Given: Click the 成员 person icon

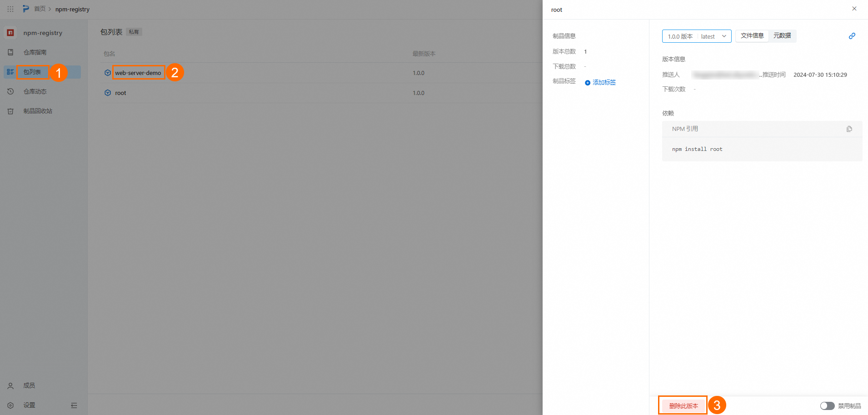Looking at the screenshot, I should coord(10,385).
